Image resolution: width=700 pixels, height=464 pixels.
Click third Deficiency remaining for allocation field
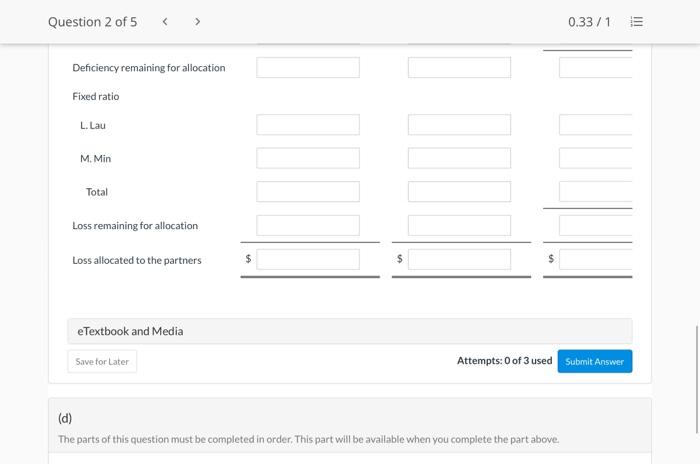click(x=596, y=67)
